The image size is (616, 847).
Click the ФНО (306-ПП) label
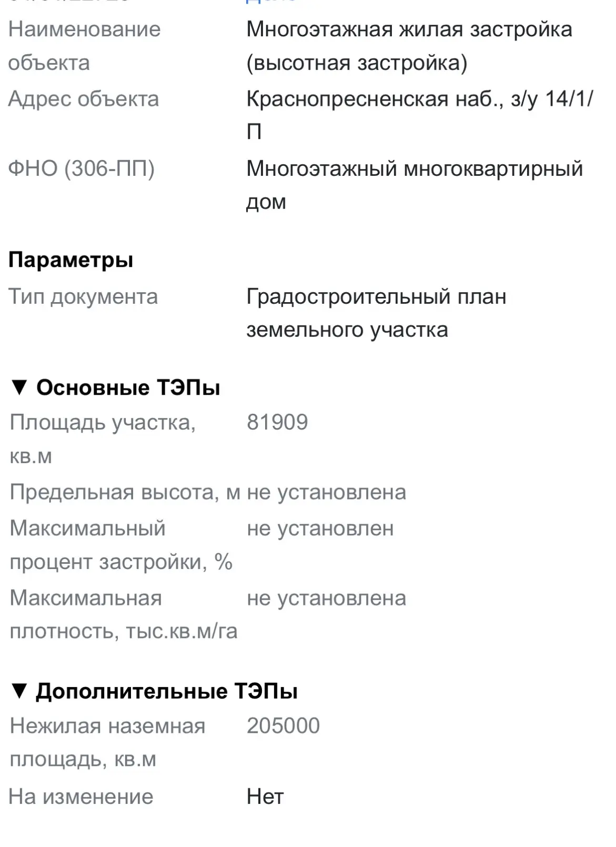[82, 168]
